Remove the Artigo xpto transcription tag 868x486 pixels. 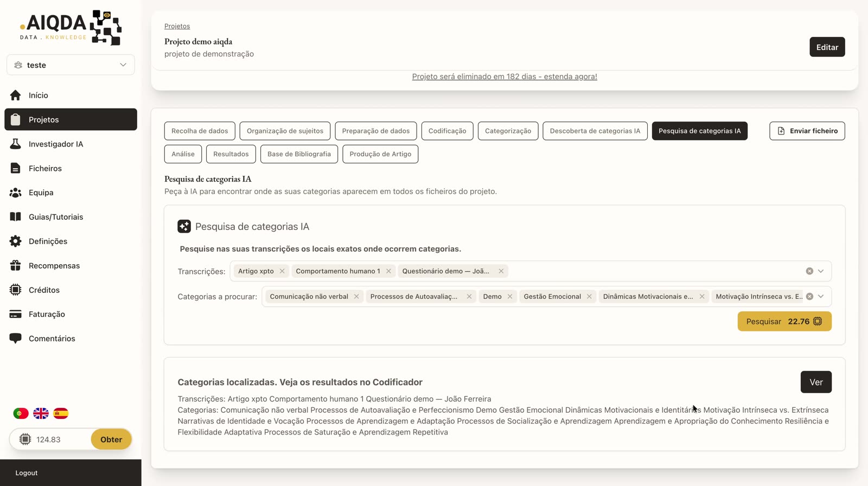point(282,271)
